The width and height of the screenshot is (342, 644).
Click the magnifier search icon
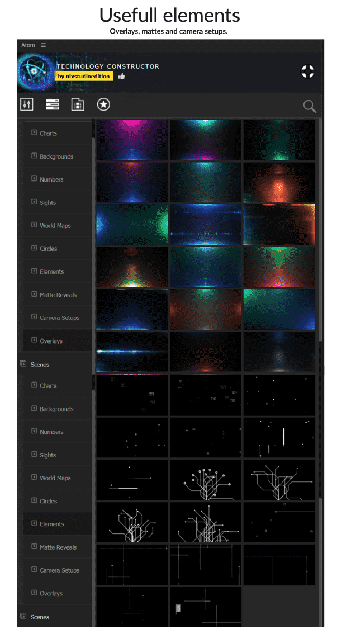pos(309,106)
